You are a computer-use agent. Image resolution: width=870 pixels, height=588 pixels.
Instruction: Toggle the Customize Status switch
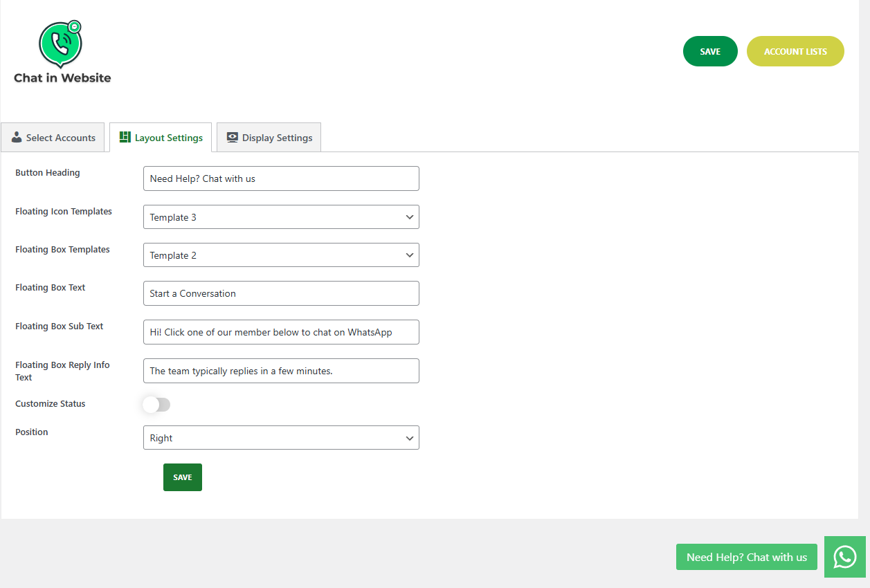[x=156, y=405]
